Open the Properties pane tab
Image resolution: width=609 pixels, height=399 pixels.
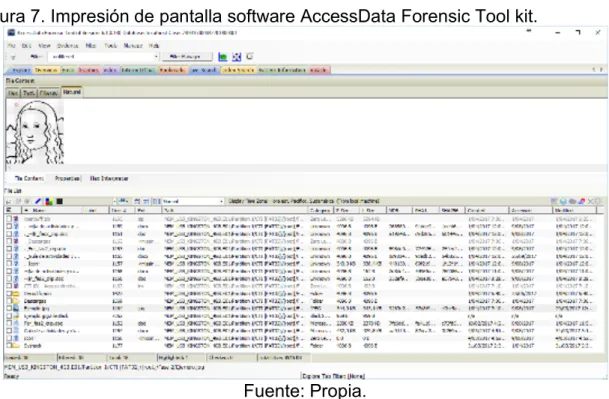tap(67, 179)
